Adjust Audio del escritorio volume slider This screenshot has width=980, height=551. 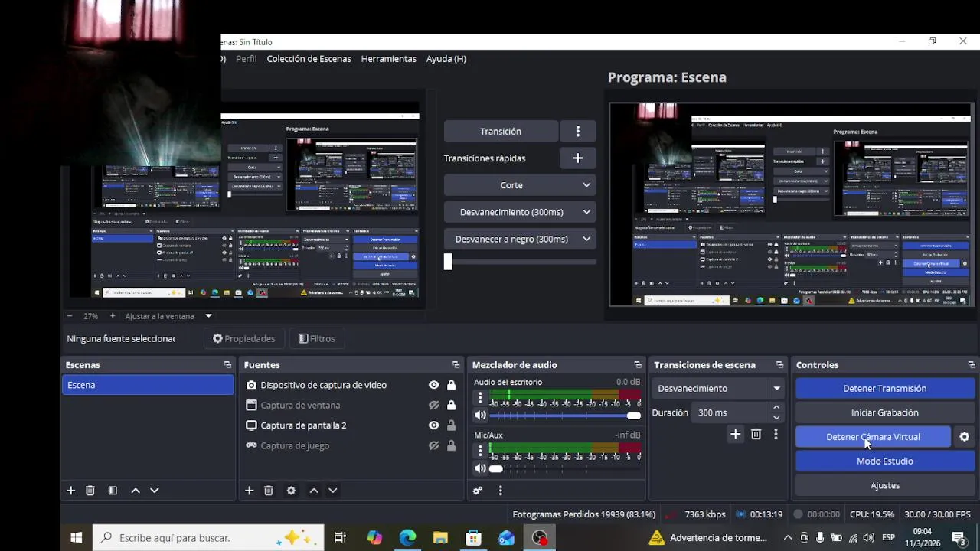(565, 416)
